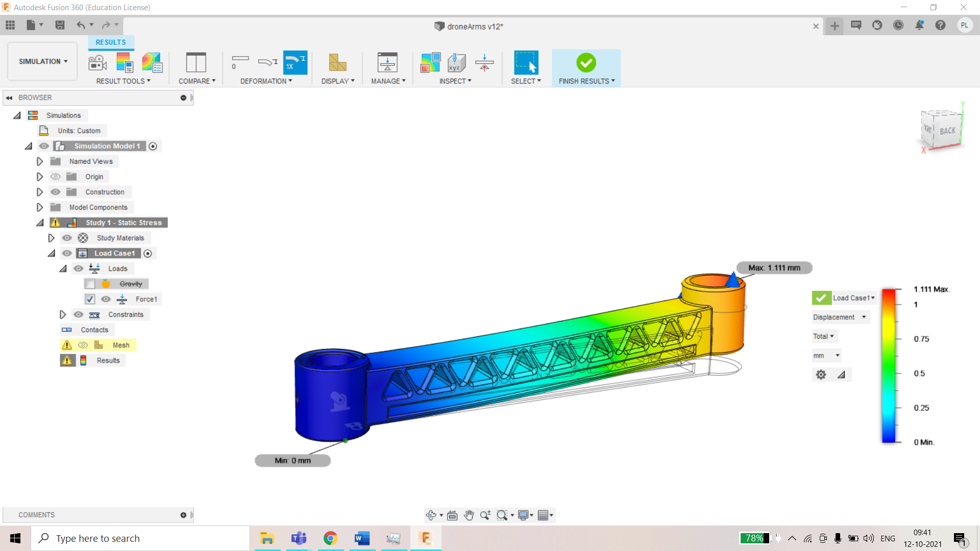Click the Compare studies icon
Screen dimensions: 980x551
tap(196, 62)
